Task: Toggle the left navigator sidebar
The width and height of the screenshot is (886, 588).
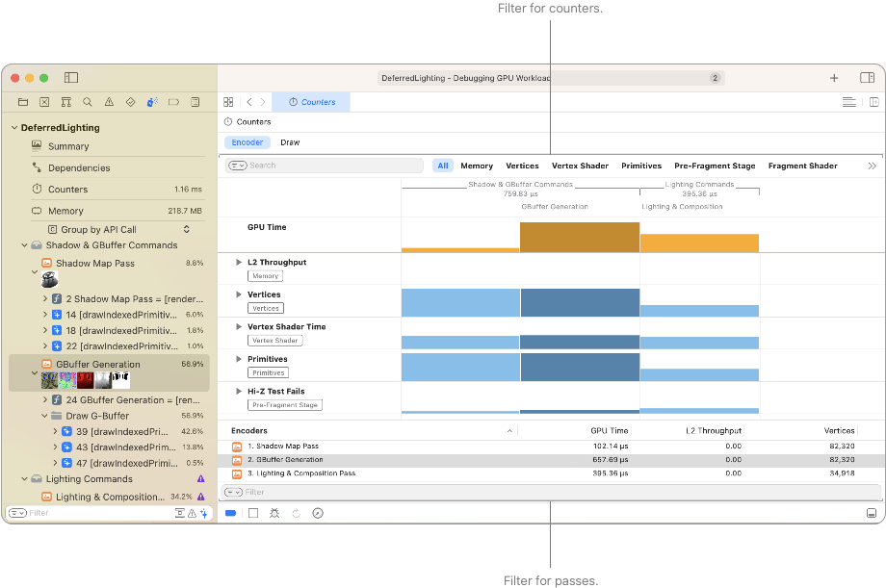Action: click(71, 78)
